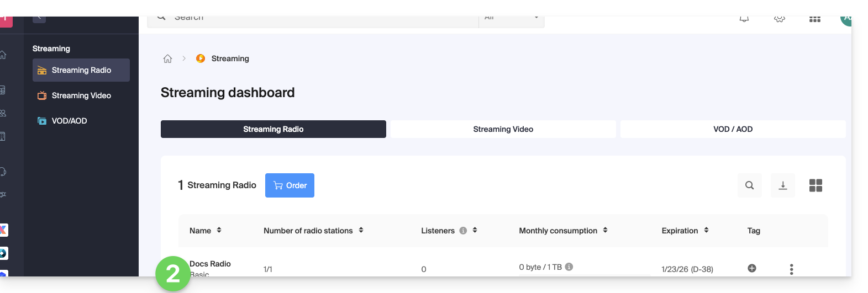Open Docs Radio three-dot actions menu
The image size is (868, 293).
pos(791,269)
